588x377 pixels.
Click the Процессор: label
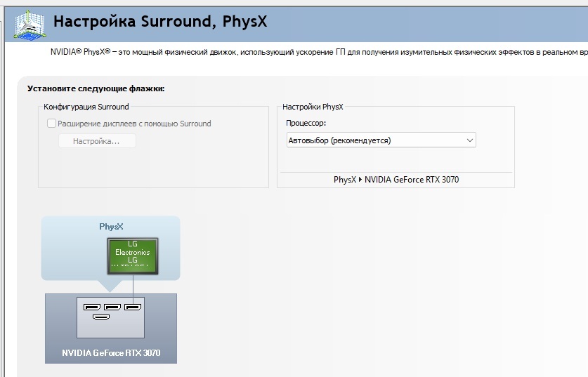306,123
